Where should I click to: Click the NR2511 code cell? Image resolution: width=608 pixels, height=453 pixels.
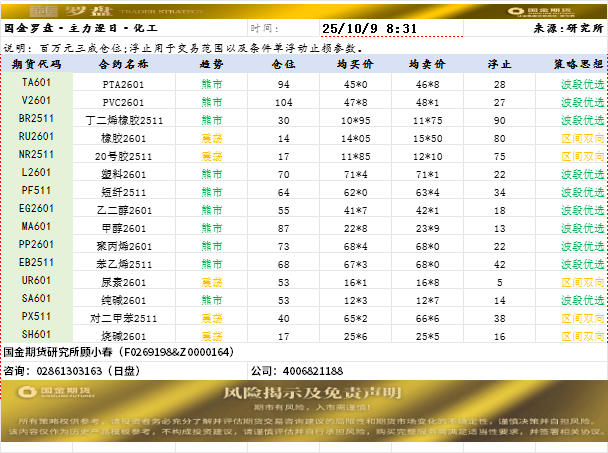point(36,154)
